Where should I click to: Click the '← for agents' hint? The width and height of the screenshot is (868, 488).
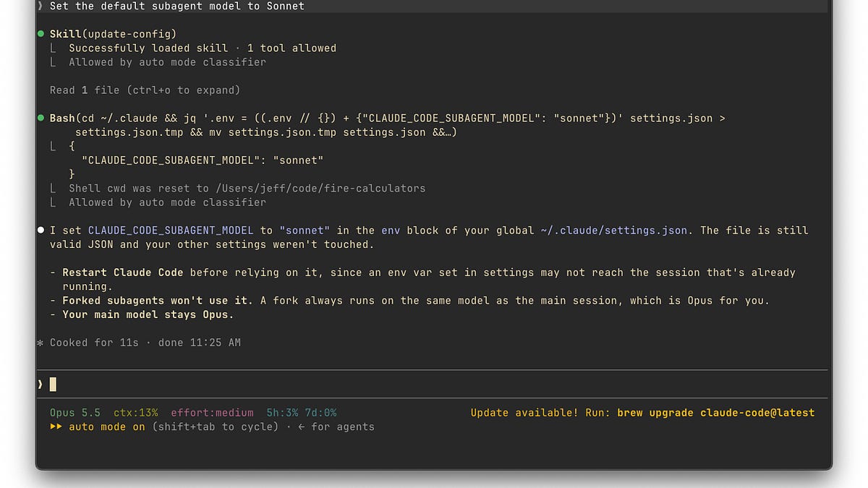point(336,427)
